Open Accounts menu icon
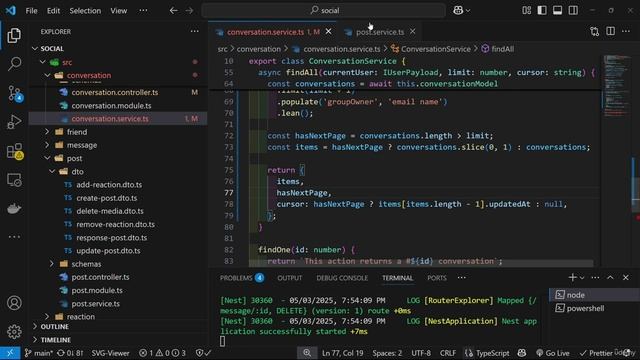 coord(14,303)
